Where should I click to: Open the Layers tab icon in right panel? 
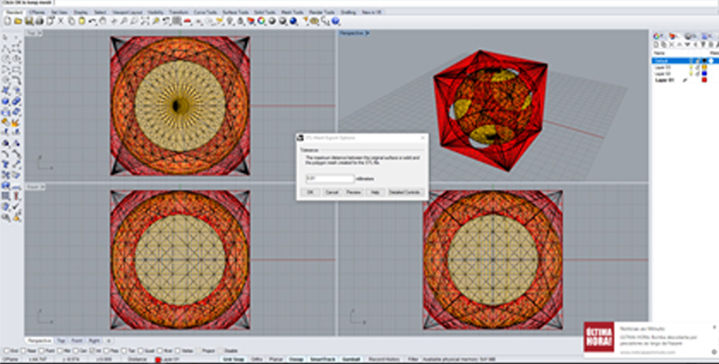(672, 36)
